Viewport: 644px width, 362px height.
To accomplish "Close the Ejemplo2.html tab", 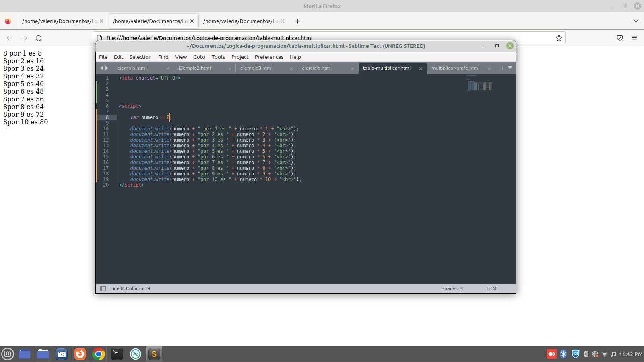I will click(x=229, y=68).
